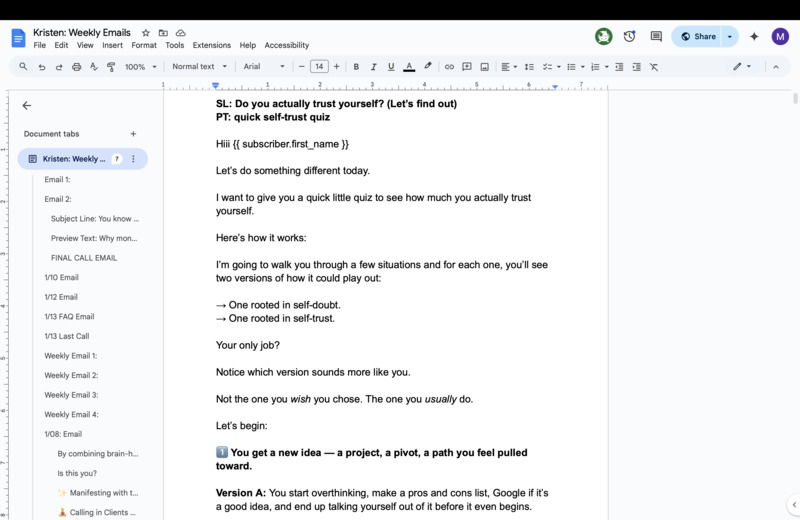The width and height of the screenshot is (800, 520).
Task: Increase font size with plus button
Action: [x=336, y=66]
